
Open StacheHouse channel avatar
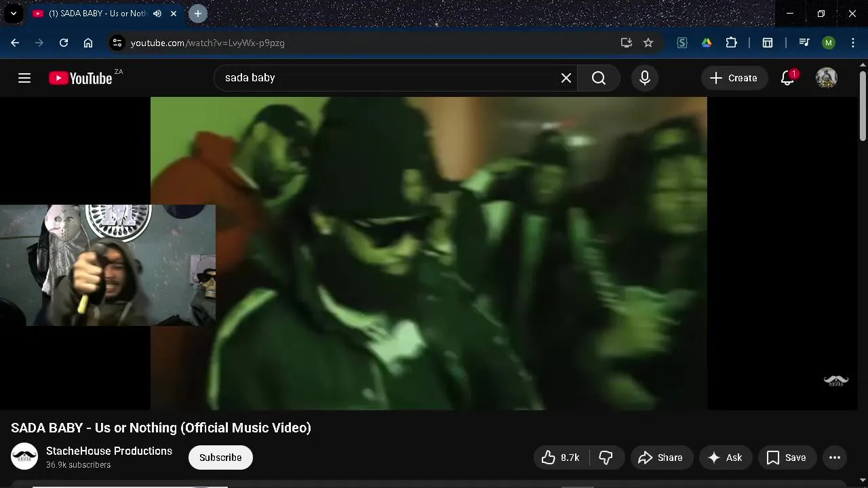(24, 456)
